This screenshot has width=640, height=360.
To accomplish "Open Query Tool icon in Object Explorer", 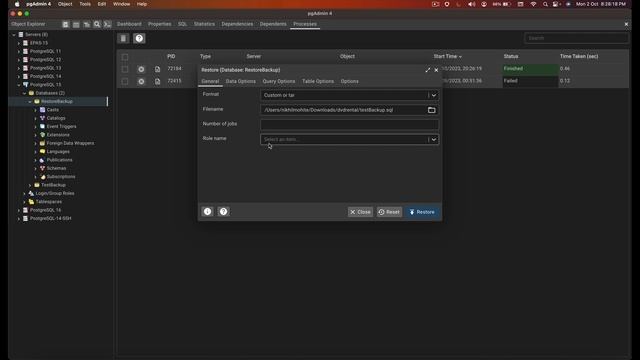I will pos(65,24).
